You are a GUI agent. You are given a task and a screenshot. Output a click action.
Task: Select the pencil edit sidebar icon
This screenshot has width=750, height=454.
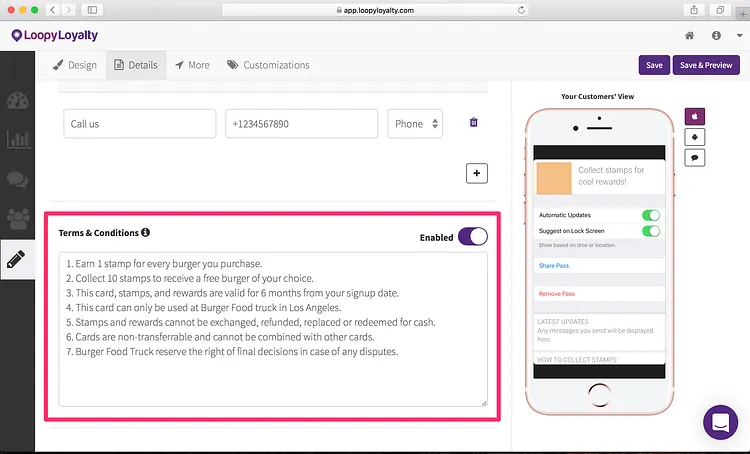pos(16,259)
